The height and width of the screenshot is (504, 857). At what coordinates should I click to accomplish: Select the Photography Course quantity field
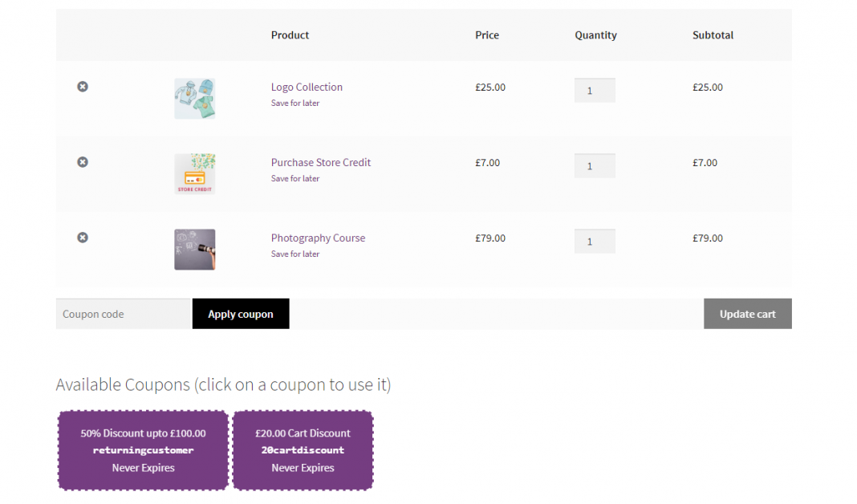coord(594,241)
